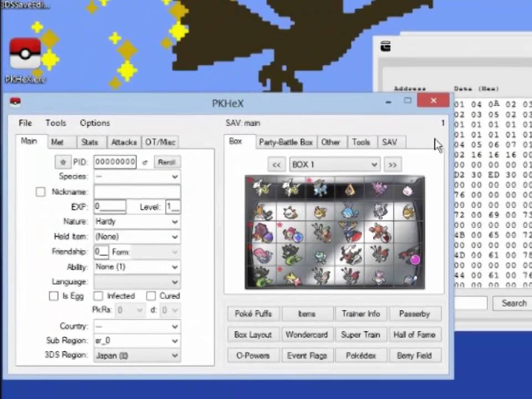
Task: Select the blue Cobalion sprite in the top row
Action: [320, 188]
